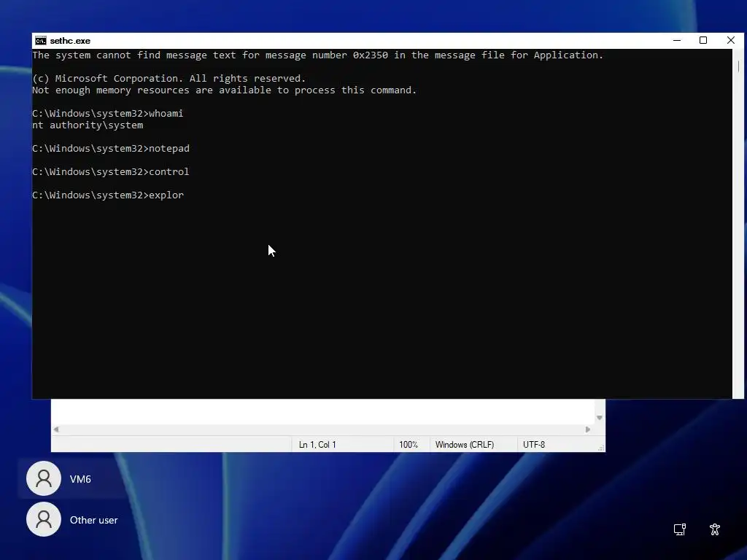
Task: Click 'Ln 1, Col 1' in Notepad status bar
Action: pos(317,445)
